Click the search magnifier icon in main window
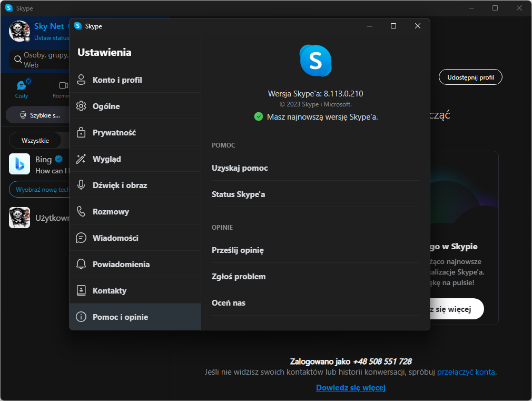532x401 pixels. (18, 60)
